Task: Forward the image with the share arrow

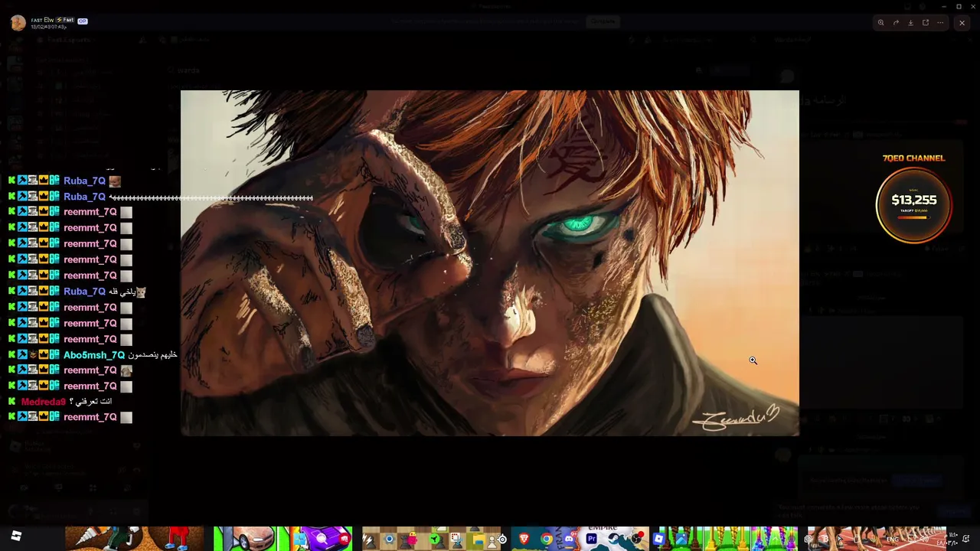Action: [896, 23]
